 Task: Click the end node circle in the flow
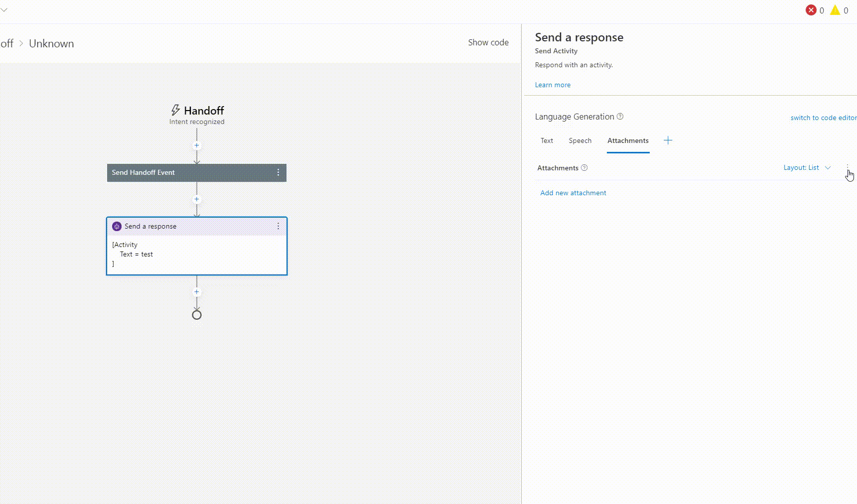click(196, 314)
